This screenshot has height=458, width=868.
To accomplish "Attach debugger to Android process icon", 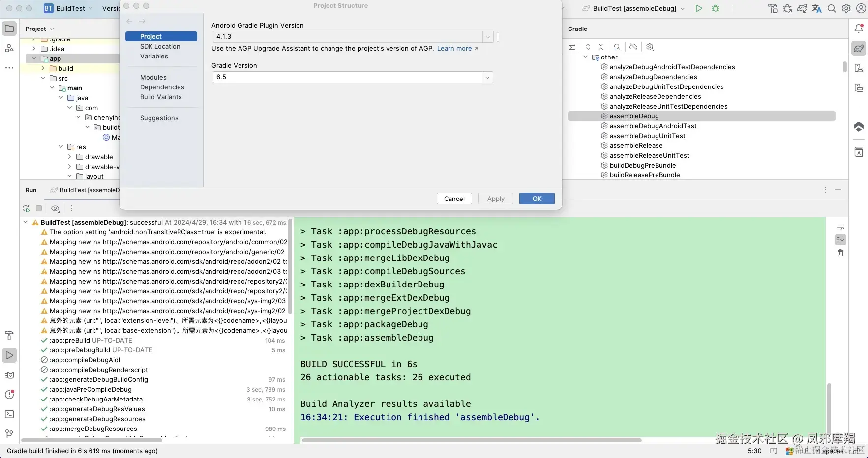I will (x=787, y=8).
